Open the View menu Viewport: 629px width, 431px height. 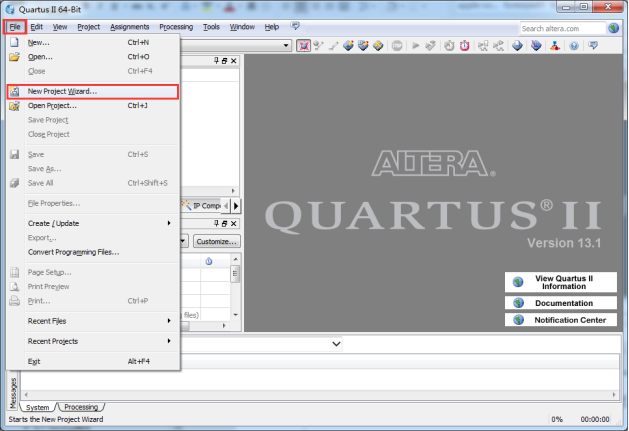pyautogui.click(x=60, y=27)
